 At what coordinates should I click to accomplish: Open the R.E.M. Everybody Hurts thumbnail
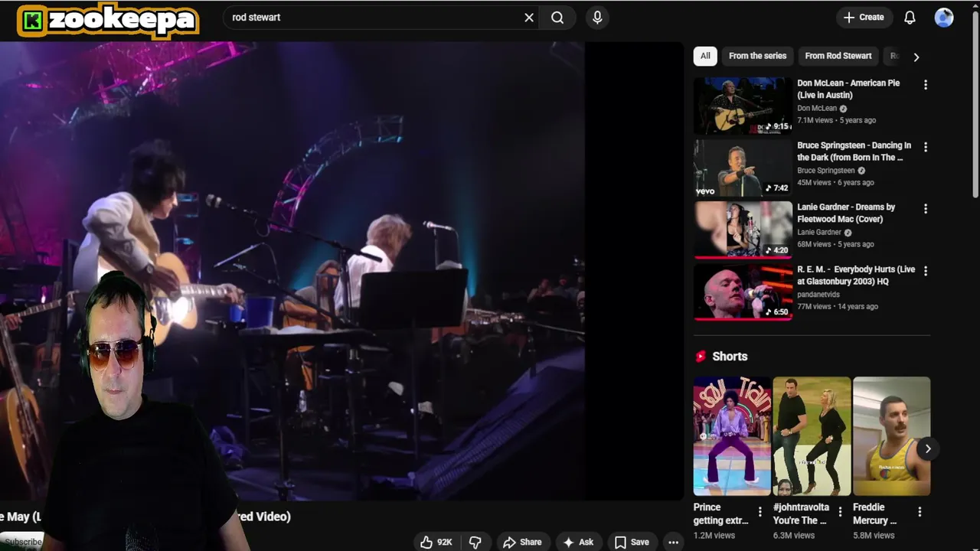(743, 292)
